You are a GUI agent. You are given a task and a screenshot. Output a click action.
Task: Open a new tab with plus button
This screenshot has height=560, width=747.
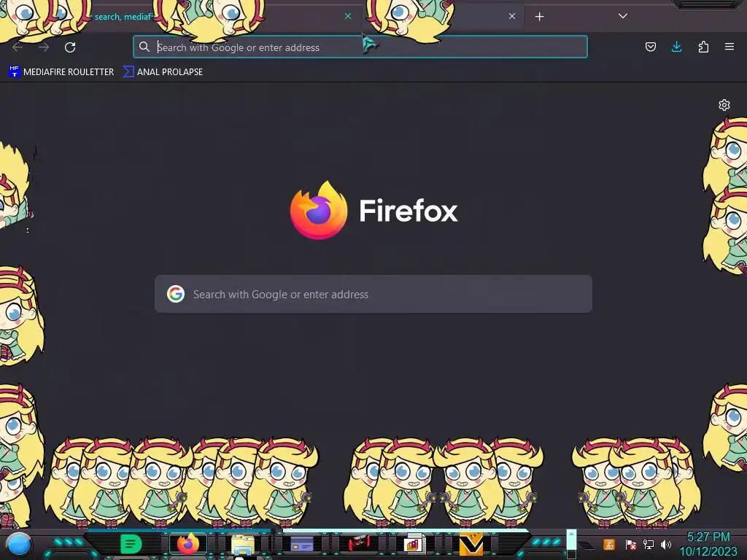pos(539,17)
